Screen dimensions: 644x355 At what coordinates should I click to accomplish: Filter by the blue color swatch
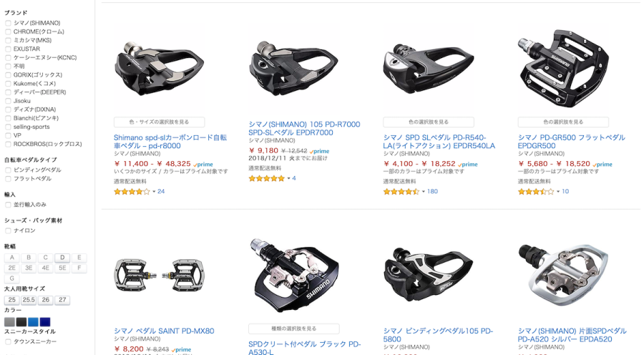pos(33,322)
